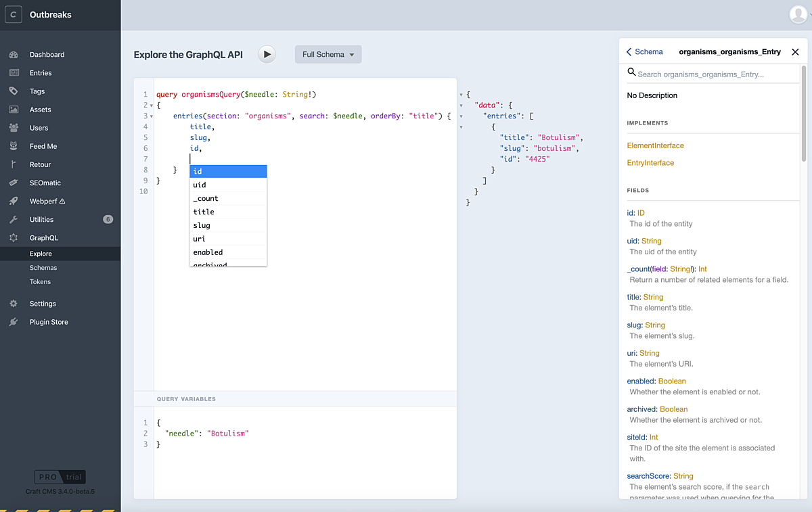812x512 pixels.
Task: Click the Plugin Store plug icon
Action: click(x=14, y=322)
